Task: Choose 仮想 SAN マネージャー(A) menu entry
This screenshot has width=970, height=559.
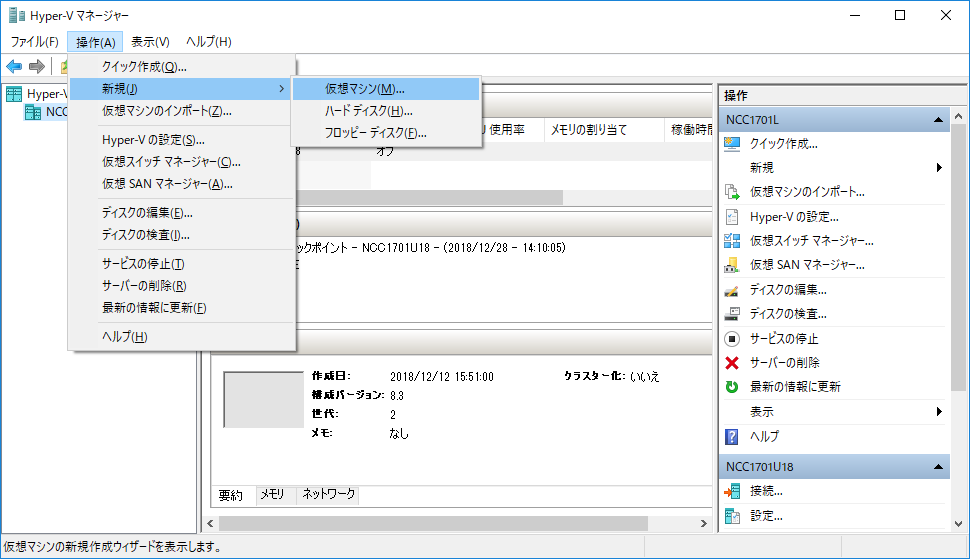Action: point(181,184)
